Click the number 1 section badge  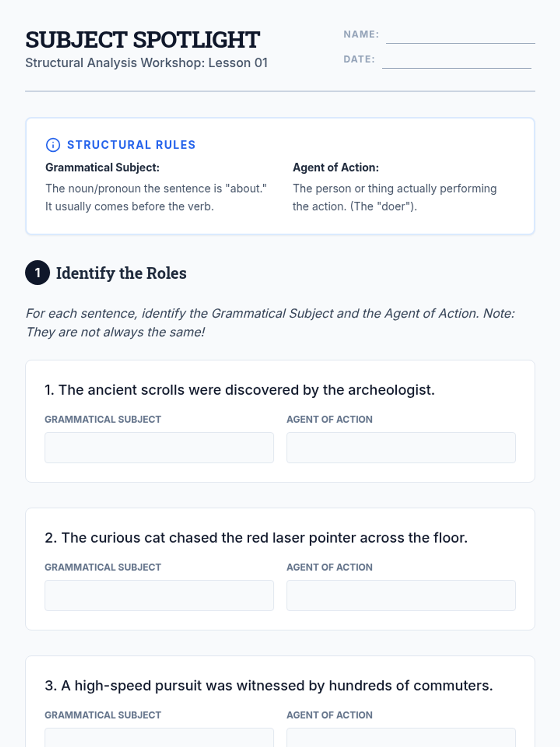37,273
